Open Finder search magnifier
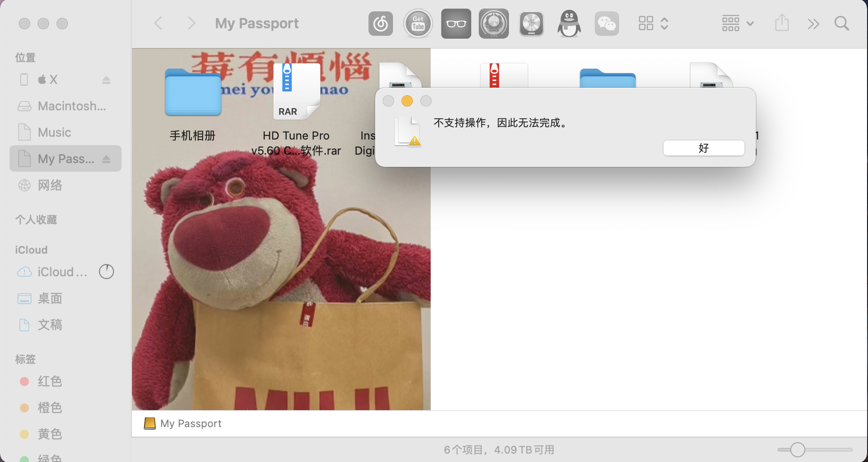This screenshot has height=462, width=868. click(842, 24)
